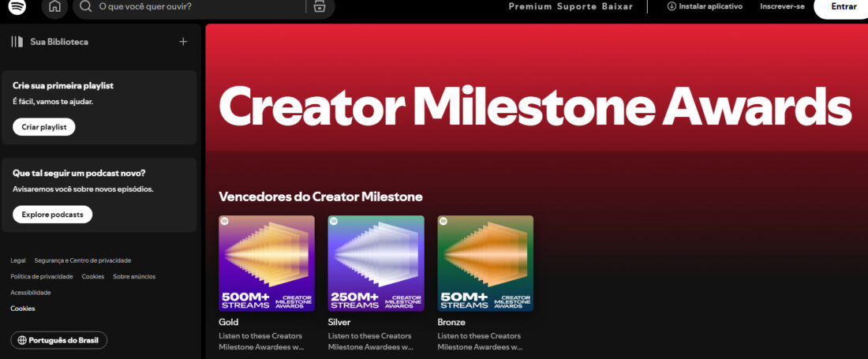Click 'Vencedores do Creator Milestone' heading
The width and height of the screenshot is (868, 359).
(x=320, y=196)
